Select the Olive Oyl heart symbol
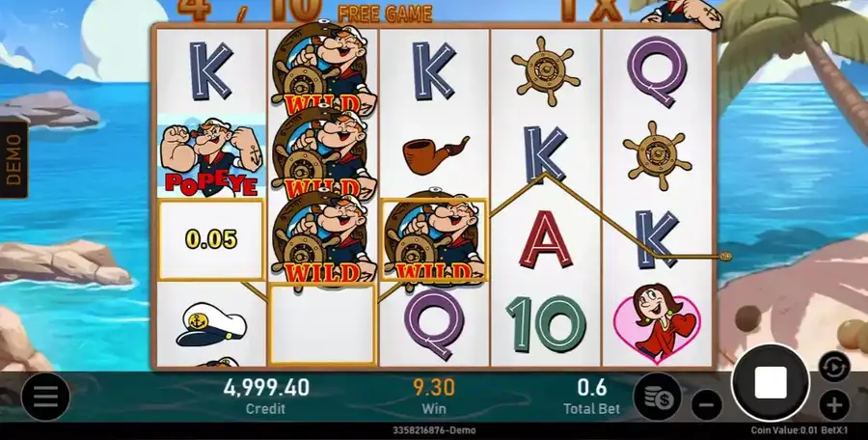Screen dimensions: 868x440 [657, 323]
